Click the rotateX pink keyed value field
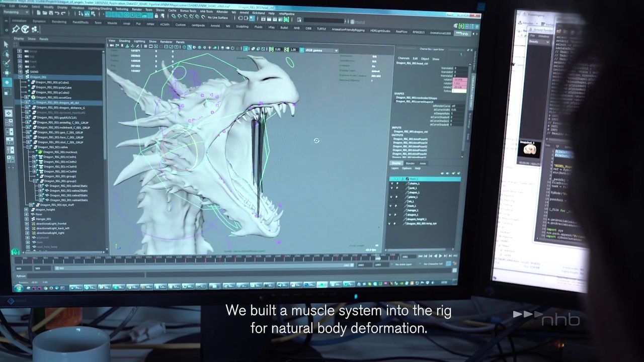 pos(460,79)
